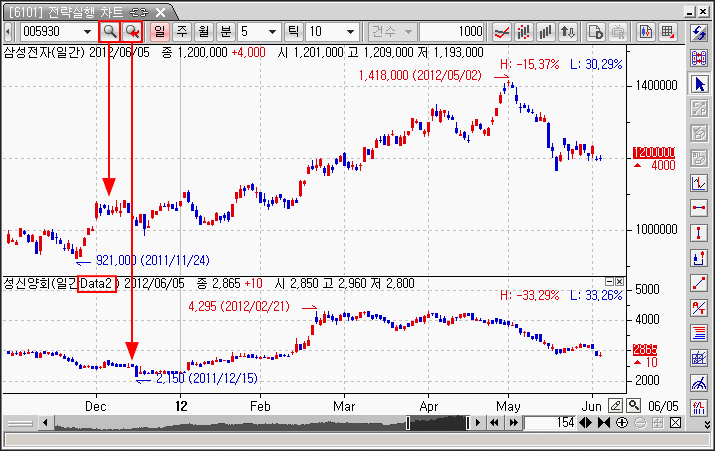Click the second red magnifier search icon
Screen dimensions: 715x451
pos(131,31)
